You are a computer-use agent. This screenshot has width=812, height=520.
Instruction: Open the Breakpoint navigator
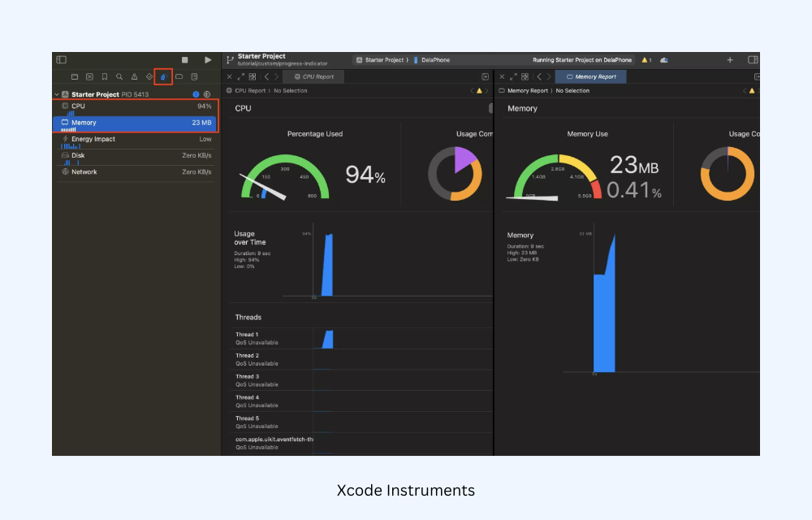click(179, 76)
